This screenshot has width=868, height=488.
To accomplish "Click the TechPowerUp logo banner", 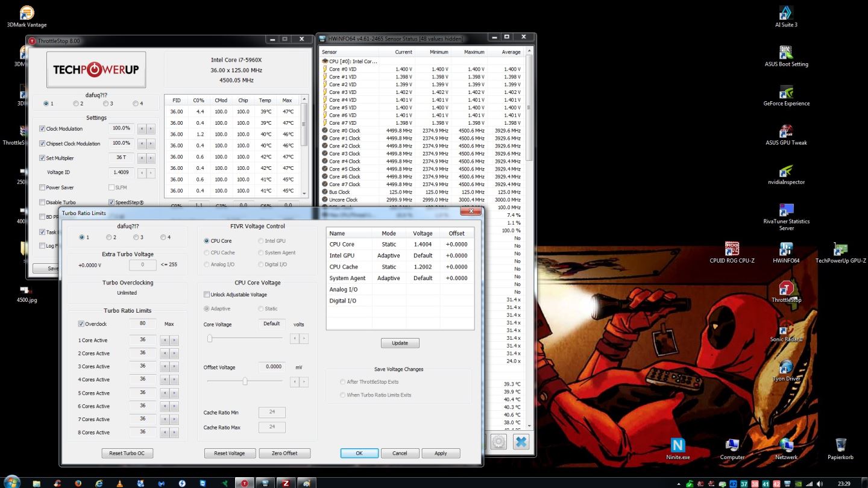I will (x=96, y=69).
